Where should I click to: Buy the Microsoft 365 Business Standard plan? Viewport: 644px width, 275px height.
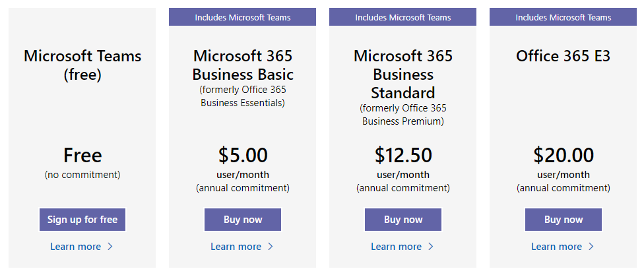point(403,220)
